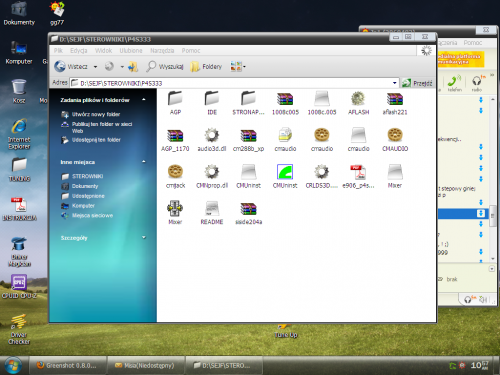Open the address bar dropdown arrow

point(395,83)
